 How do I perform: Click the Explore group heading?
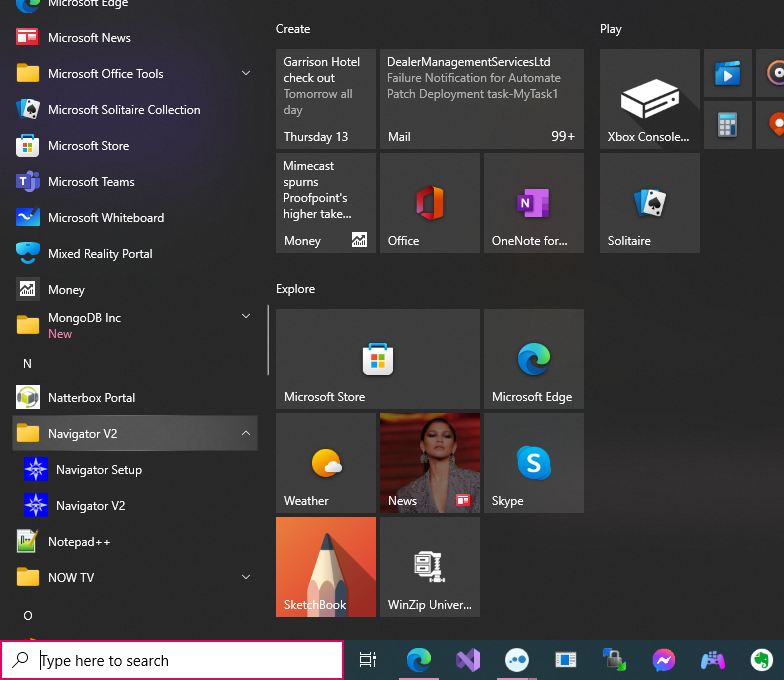click(x=296, y=289)
